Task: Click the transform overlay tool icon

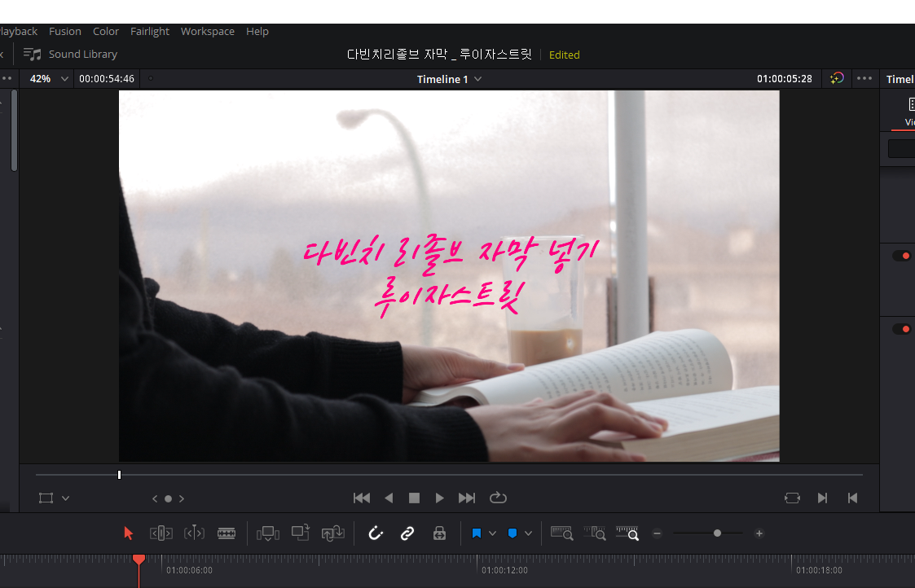Action: [x=46, y=498]
